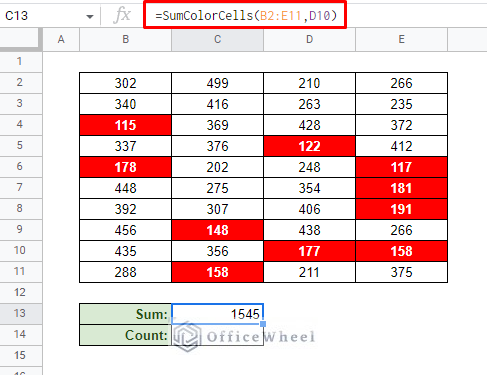This screenshot has width=487, height=375.
Task: Click red cell containing 117
Action: click(x=401, y=167)
